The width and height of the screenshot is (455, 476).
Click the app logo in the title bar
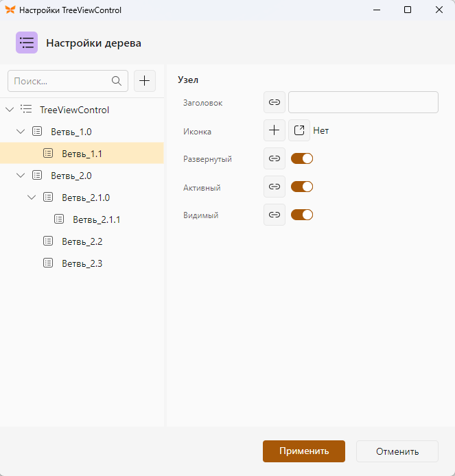click(x=10, y=10)
